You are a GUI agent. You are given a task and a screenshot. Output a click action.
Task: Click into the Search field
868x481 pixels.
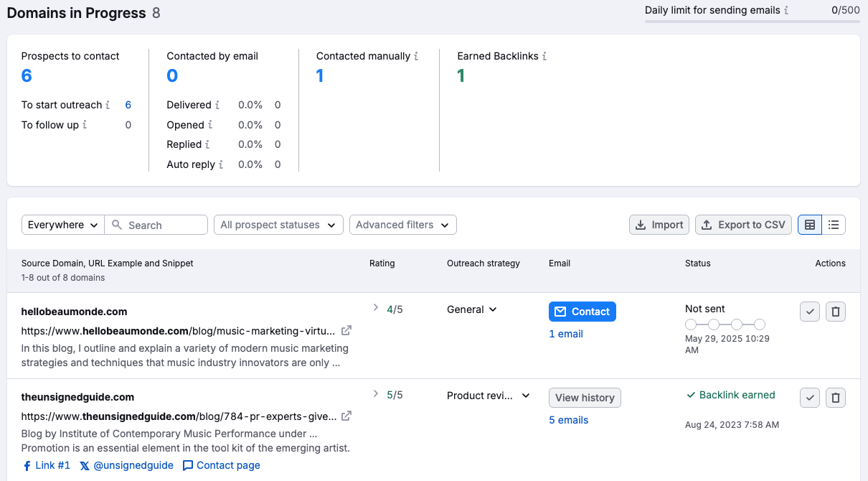click(x=156, y=224)
